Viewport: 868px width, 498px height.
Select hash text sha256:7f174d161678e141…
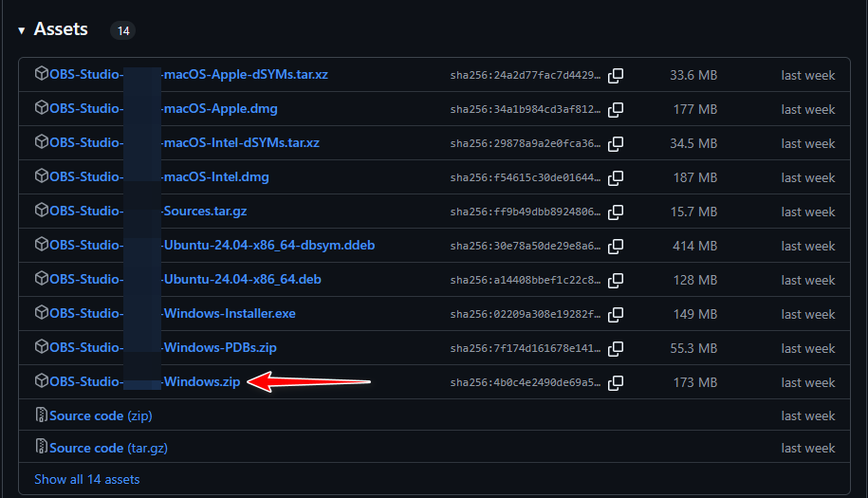click(x=526, y=349)
